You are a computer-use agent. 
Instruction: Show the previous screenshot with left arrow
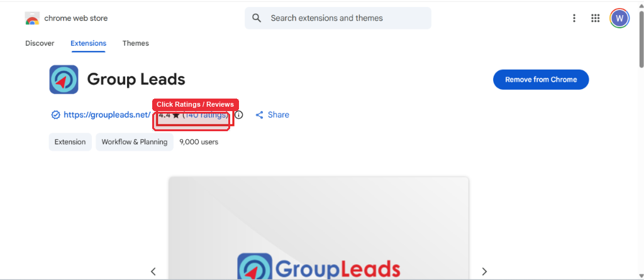point(153,271)
